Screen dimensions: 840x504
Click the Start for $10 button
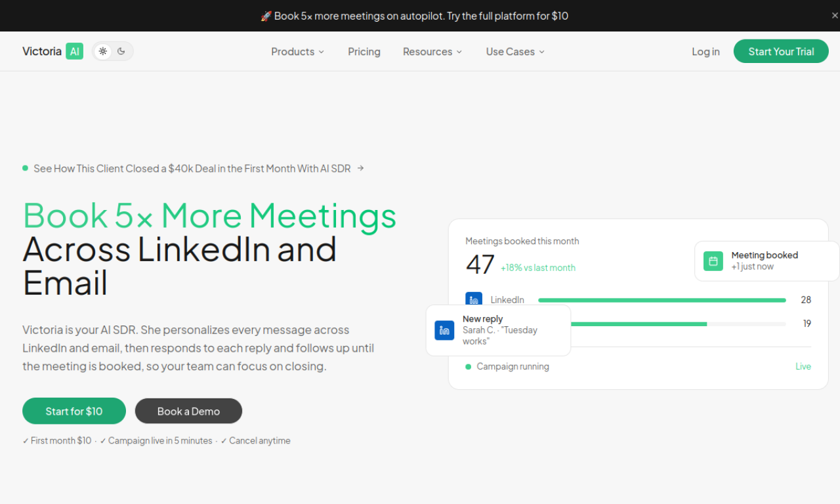[x=74, y=411]
